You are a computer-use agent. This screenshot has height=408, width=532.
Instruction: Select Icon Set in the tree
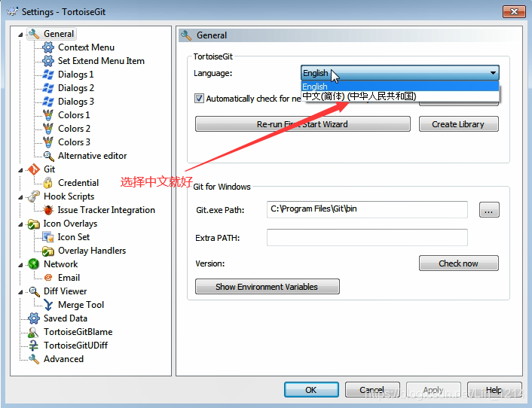pos(74,237)
